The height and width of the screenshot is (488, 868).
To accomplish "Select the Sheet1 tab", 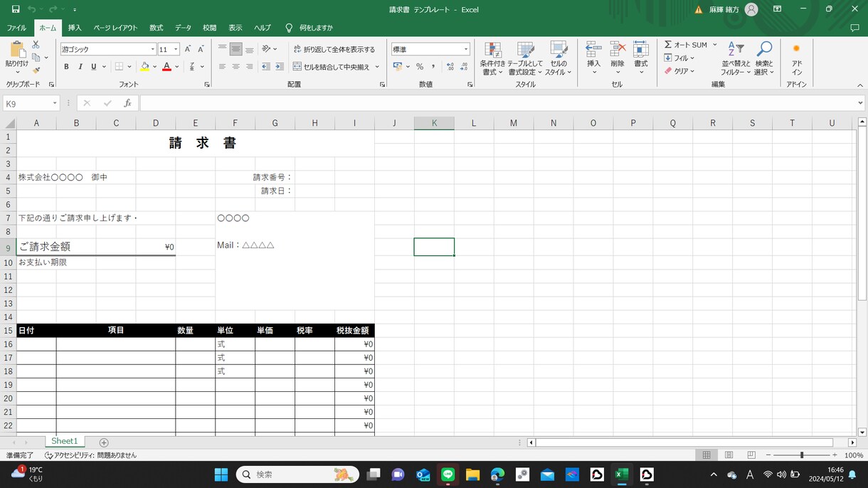I will pyautogui.click(x=64, y=442).
